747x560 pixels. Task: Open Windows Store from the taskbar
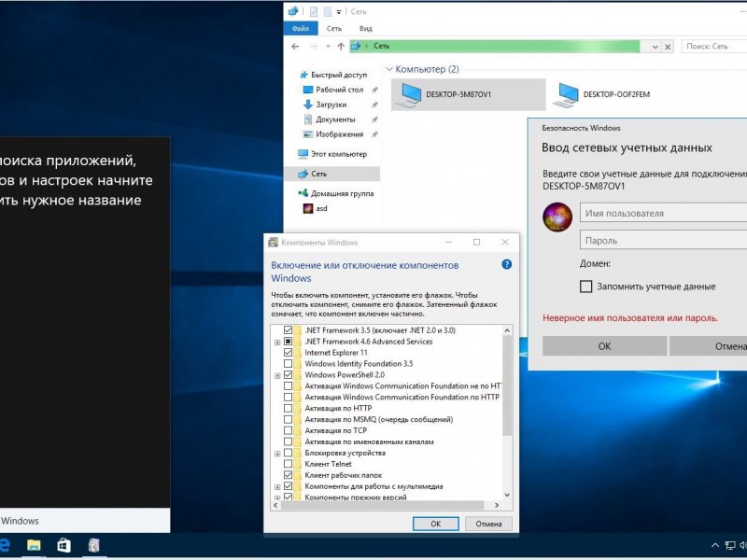63,545
